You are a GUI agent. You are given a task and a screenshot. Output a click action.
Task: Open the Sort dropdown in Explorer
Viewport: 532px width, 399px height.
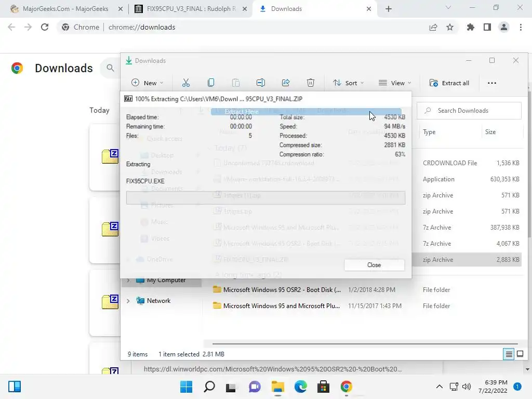[x=349, y=83]
